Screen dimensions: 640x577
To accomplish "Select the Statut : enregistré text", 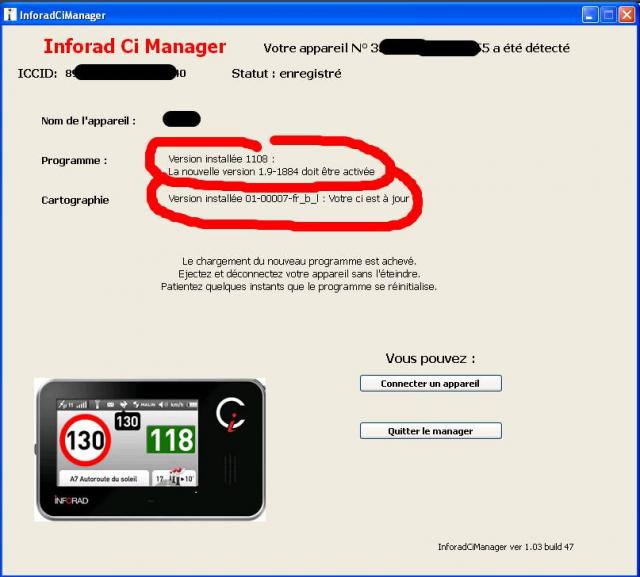I will pyautogui.click(x=286, y=74).
